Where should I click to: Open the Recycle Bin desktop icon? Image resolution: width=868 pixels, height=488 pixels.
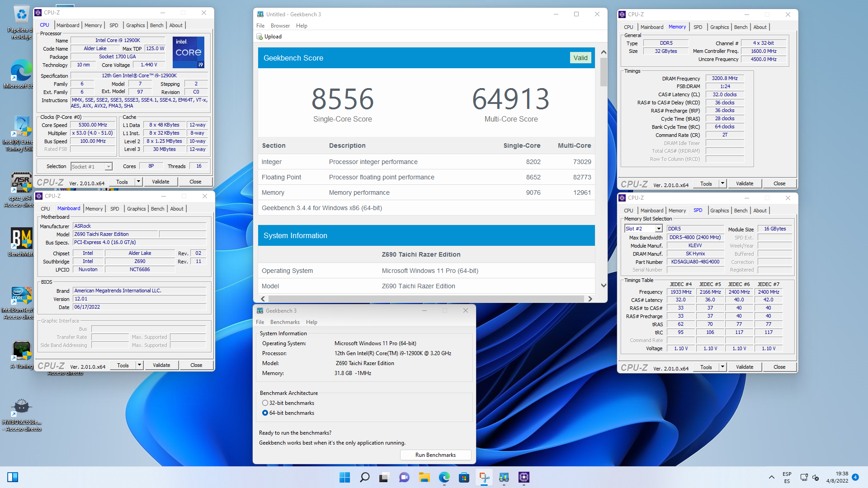[x=21, y=22]
